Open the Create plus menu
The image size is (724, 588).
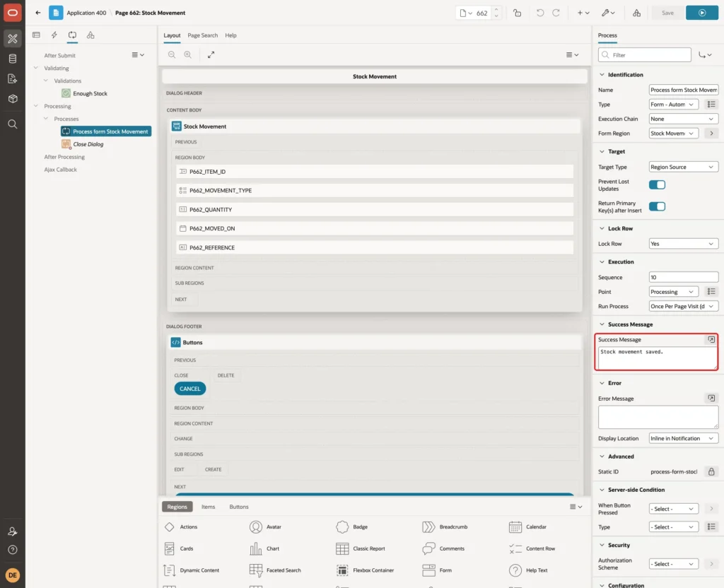tap(583, 13)
